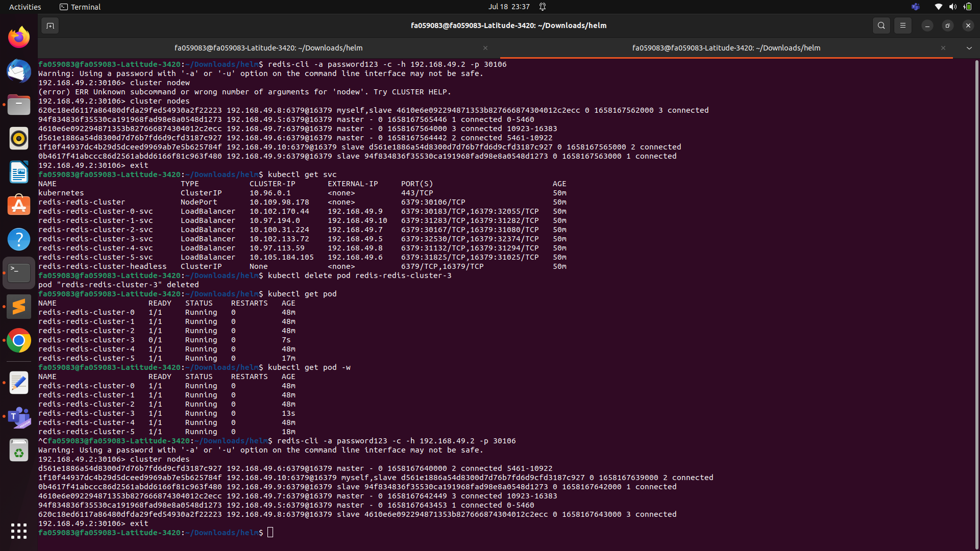
Task: Open Thunderbird email client in the dock
Action: 18,71
